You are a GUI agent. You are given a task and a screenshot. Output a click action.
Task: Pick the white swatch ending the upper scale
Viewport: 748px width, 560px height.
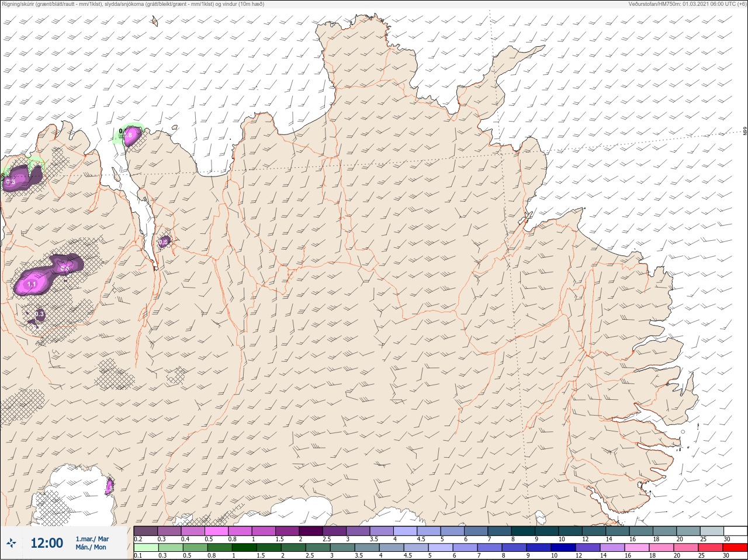[x=736, y=531]
